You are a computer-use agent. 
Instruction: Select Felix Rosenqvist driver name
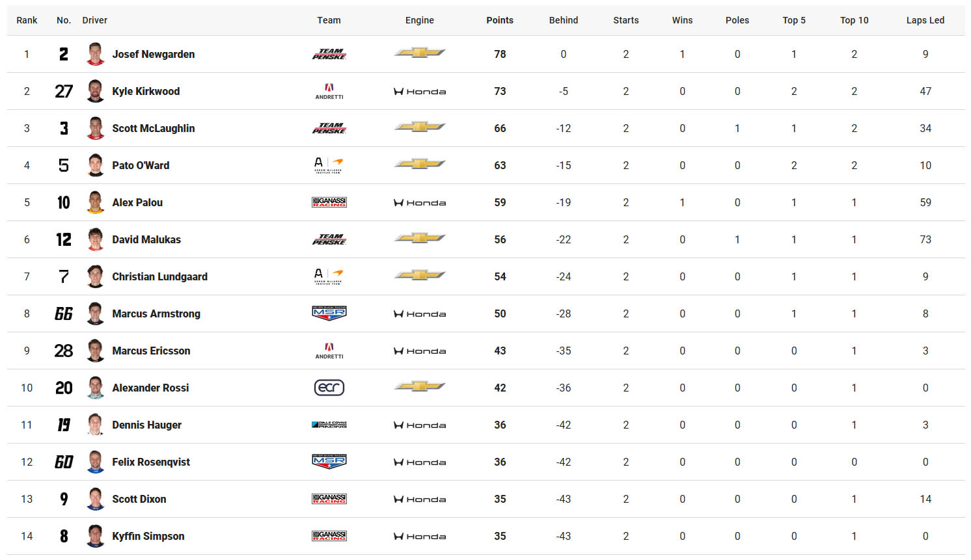click(x=151, y=462)
